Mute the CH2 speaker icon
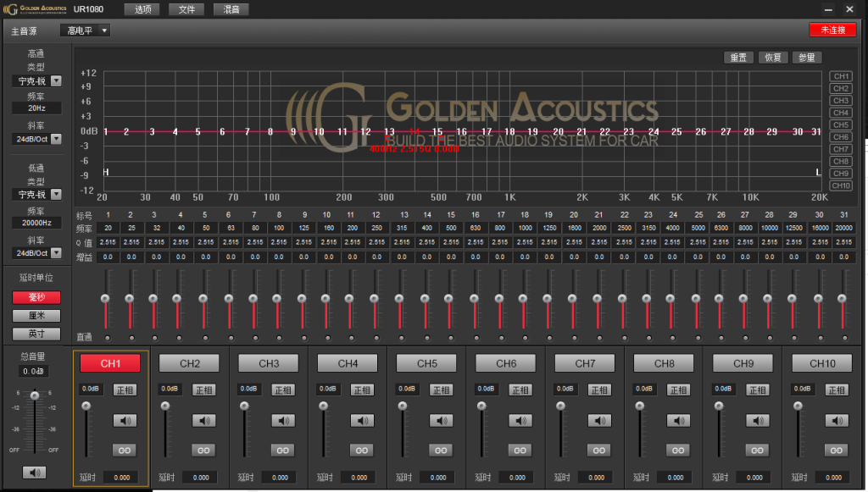The image size is (868, 492). pos(203,421)
